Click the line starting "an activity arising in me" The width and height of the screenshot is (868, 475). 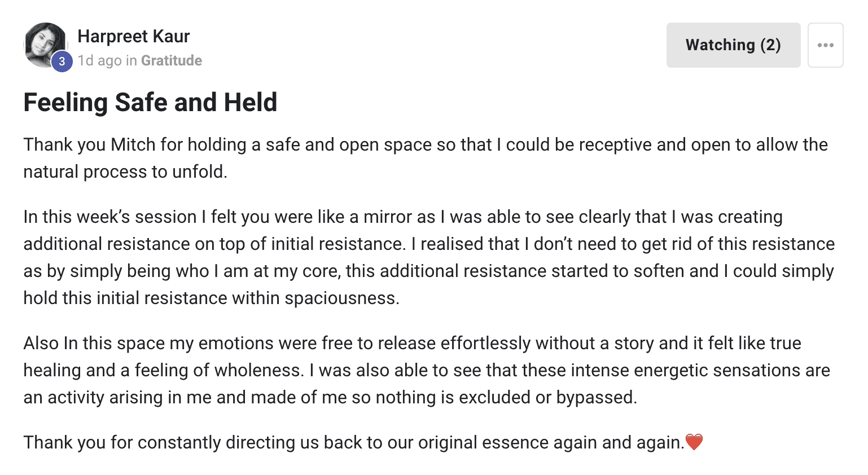[x=330, y=397]
